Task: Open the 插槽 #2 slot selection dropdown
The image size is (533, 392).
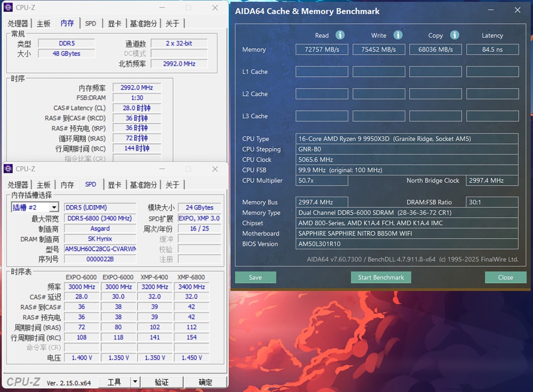Action: [54, 207]
